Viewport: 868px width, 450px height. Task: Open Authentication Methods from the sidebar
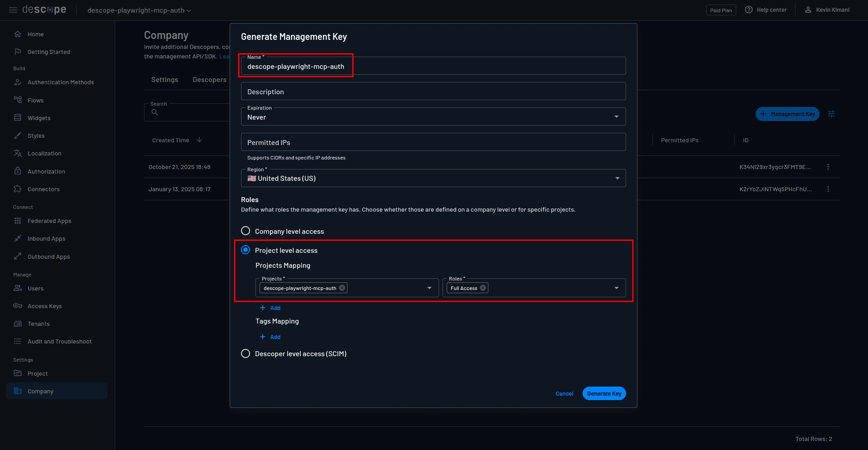(61, 82)
